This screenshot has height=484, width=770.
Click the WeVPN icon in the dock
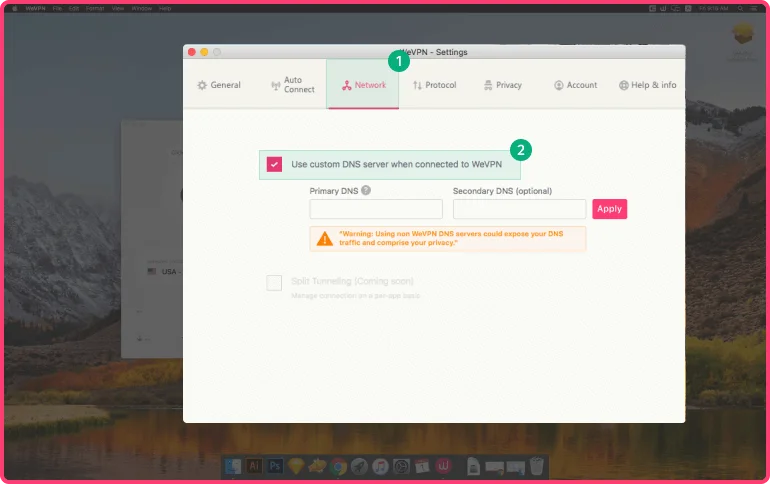click(x=444, y=467)
